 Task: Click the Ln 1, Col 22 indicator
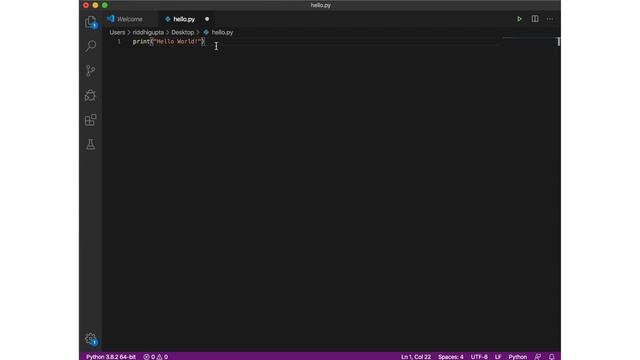point(416,357)
